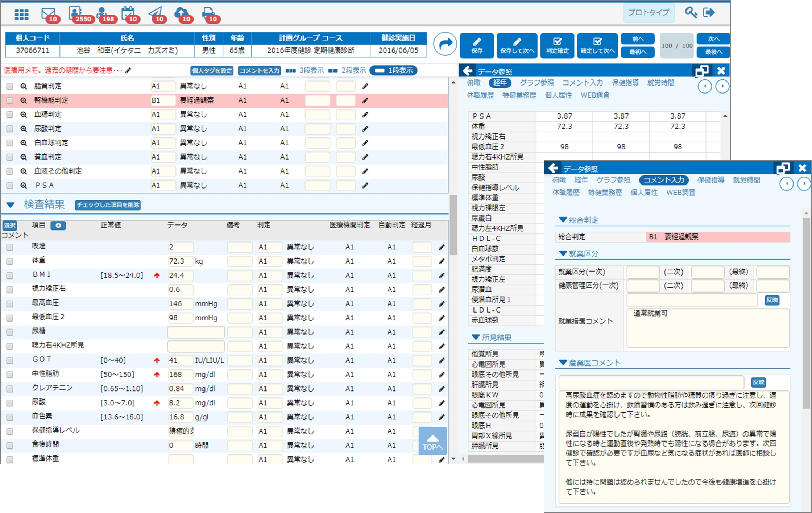The height and width of the screenshot is (513, 812).
Task: Collapse the 就業区分 section
Action: click(x=563, y=253)
